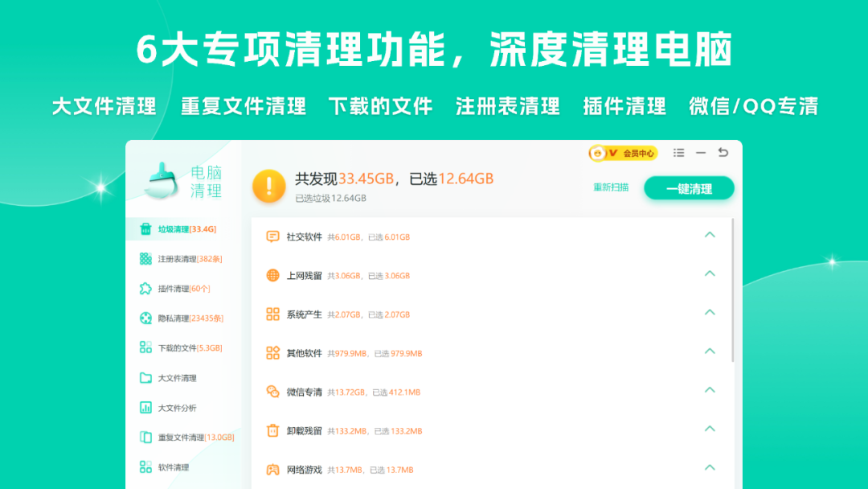The height and width of the screenshot is (489, 868).
Task: Click the icon beside 隐私清理
Action: (x=145, y=318)
